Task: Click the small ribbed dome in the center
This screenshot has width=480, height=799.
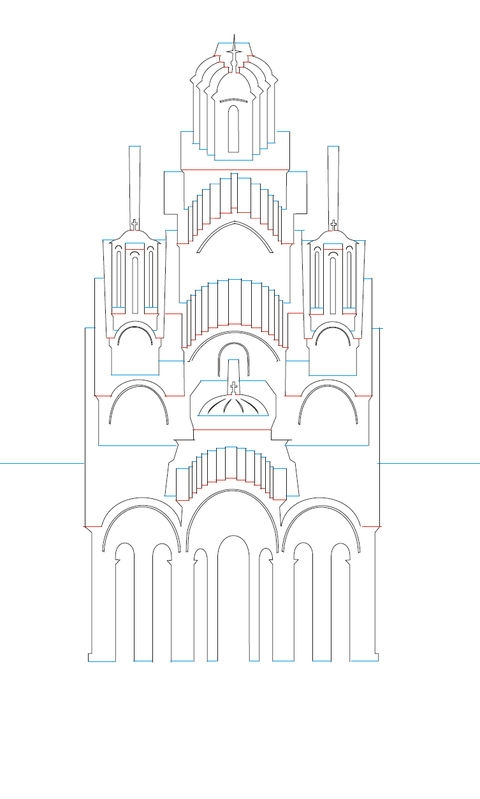Action: [233, 406]
